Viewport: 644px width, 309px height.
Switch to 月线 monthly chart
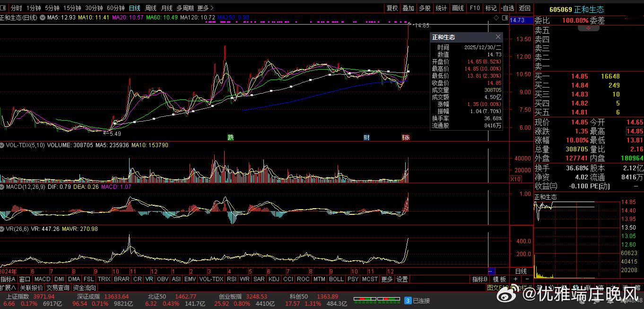click(x=166, y=8)
